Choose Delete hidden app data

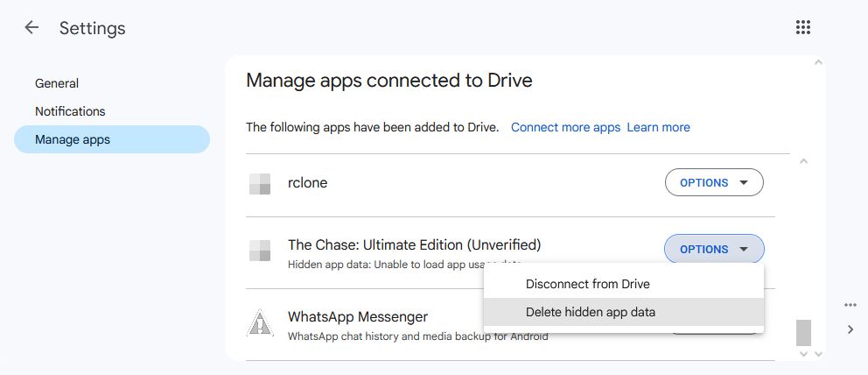point(623,312)
